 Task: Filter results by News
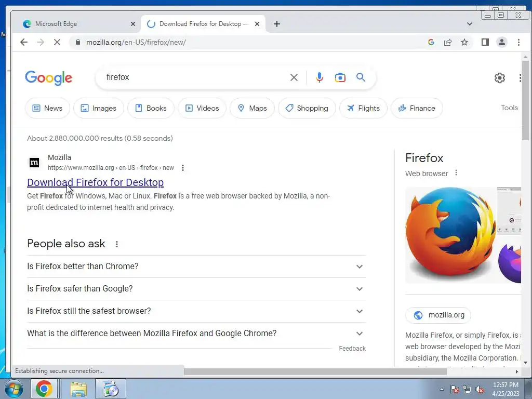tap(47, 108)
